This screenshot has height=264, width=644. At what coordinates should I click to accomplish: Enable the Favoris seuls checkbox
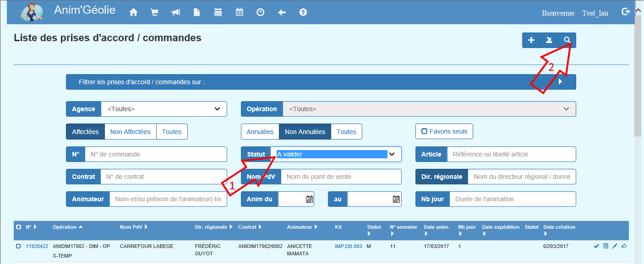pyautogui.click(x=425, y=131)
